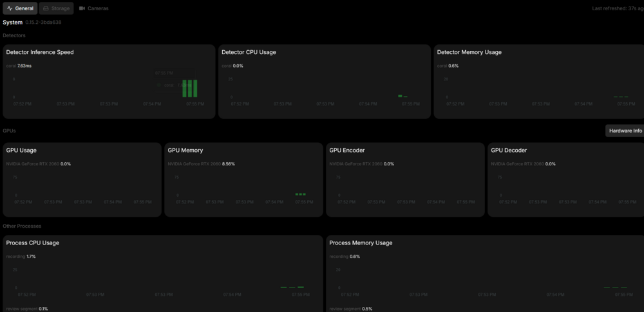Click the Other Processes section label
The width and height of the screenshot is (644, 312).
click(x=22, y=226)
